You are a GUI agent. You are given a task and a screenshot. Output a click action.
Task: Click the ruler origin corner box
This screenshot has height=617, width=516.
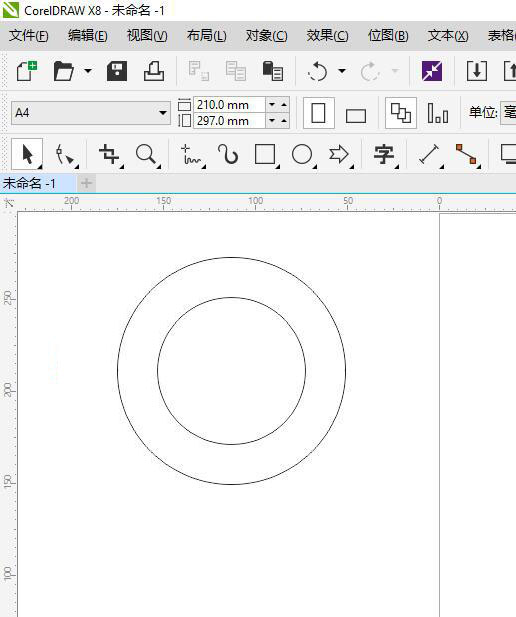pyautogui.click(x=9, y=203)
